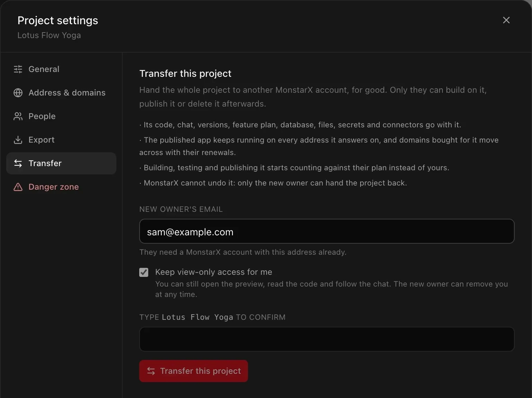
Task: Click the 'NEW OWNER'S EMAIL' label
Action: coord(181,209)
